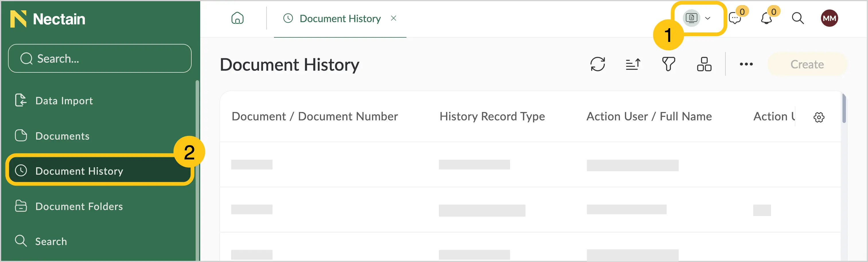The image size is (868, 262).
Task: Open Data Import in sidebar
Action: [x=100, y=101]
